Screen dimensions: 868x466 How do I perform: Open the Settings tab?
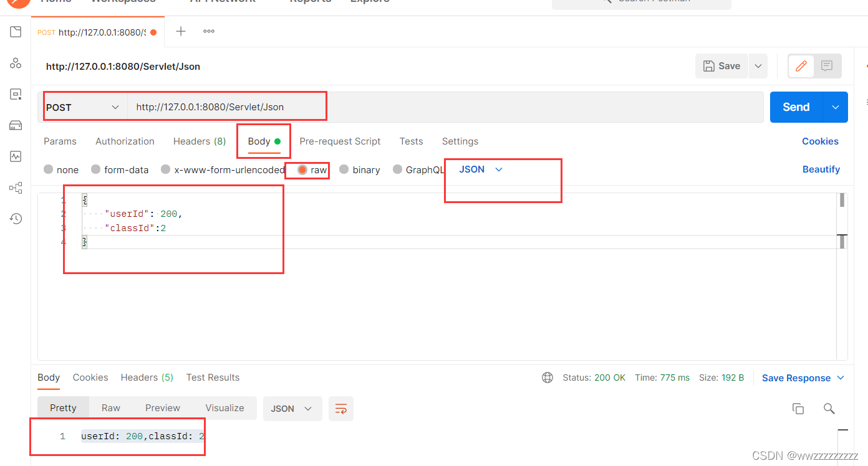[460, 141]
